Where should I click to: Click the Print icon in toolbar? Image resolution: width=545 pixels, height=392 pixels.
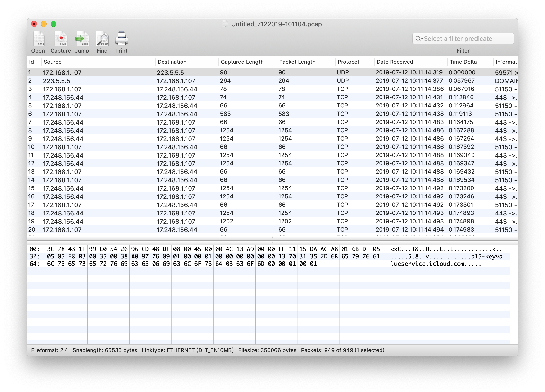pos(121,39)
